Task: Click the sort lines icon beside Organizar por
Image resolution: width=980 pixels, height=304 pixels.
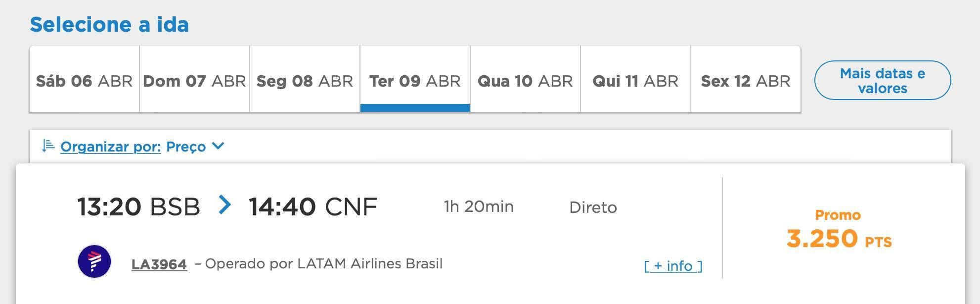Action: click(48, 146)
